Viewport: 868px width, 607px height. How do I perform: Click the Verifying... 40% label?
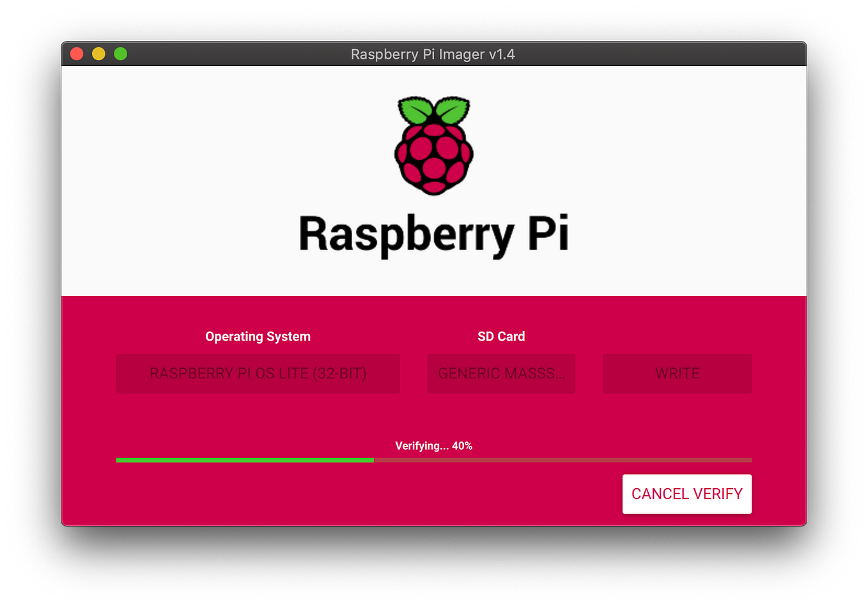(433, 445)
